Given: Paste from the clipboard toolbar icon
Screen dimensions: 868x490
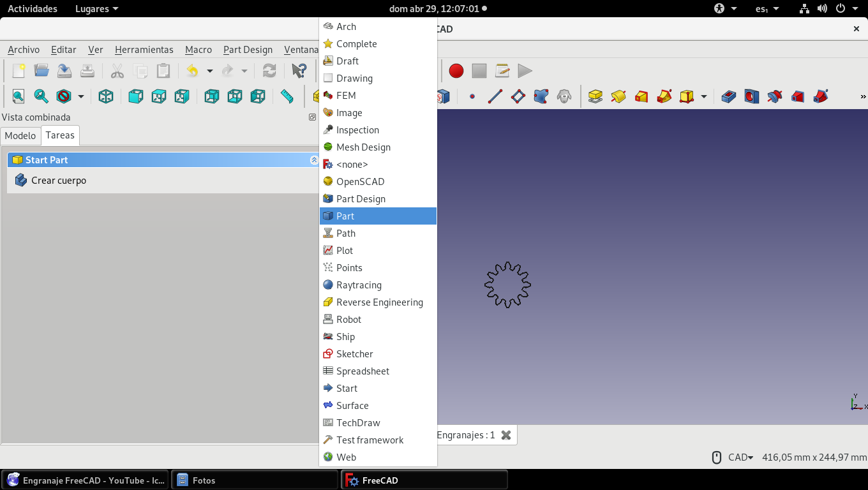Looking at the screenshot, I should pos(163,71).
